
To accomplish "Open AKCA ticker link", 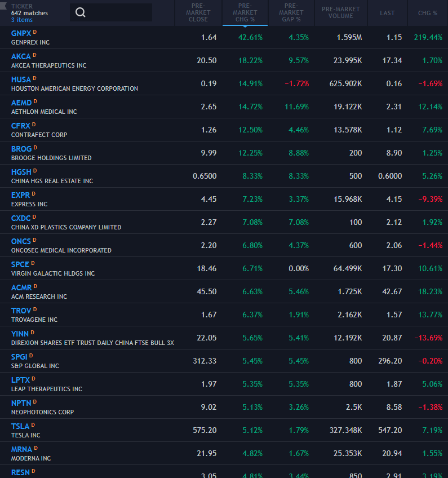I will coord(21,57).
